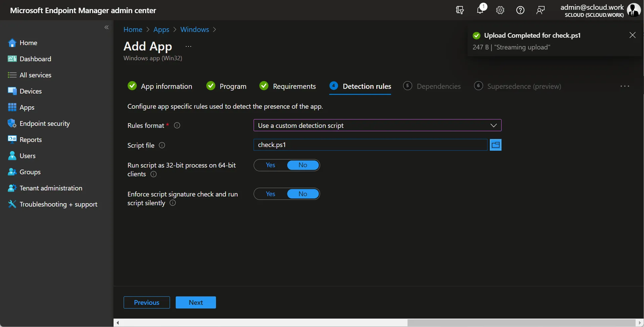Collapse the left navigation sidebar
Screen dimensions: 644x327
[x=106, y=27]
